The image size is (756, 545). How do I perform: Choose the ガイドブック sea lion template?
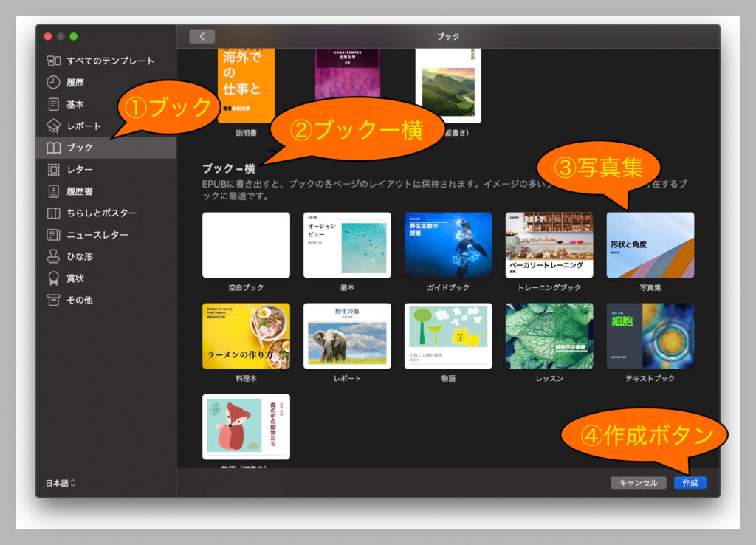point(448,245)
